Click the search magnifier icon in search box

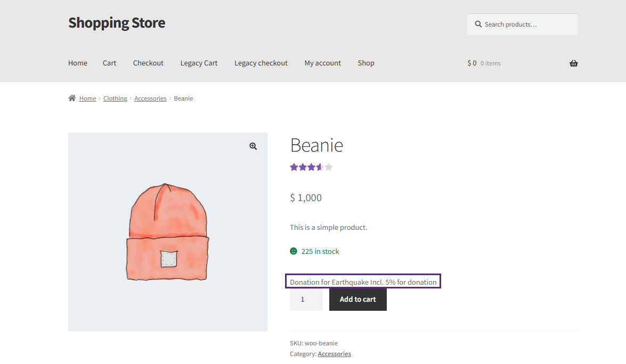478,24
